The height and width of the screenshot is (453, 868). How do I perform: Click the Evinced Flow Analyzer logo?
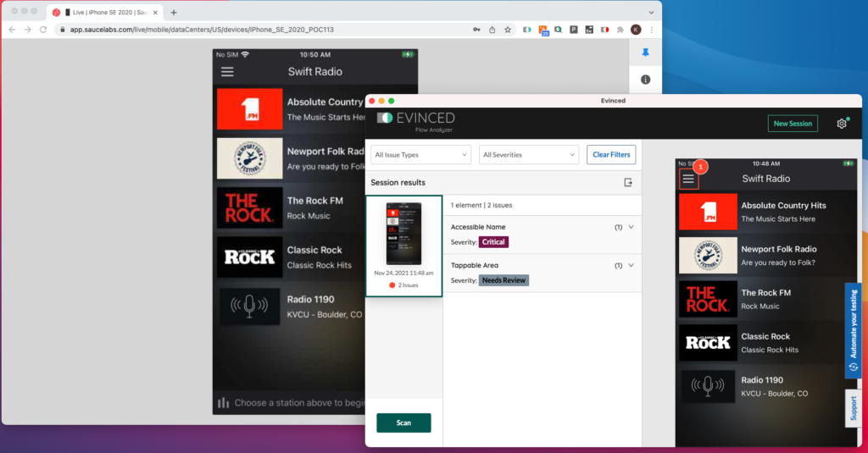[415, 121]
